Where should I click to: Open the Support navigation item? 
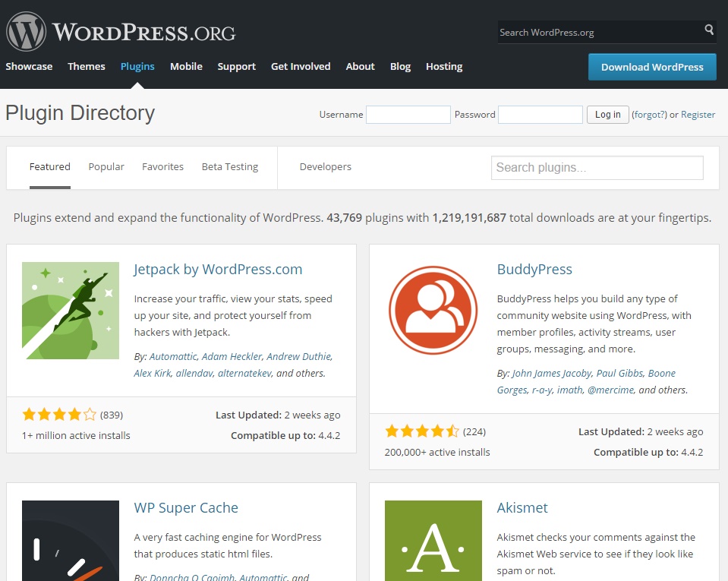pyautogui.click(x=237, y=66)
